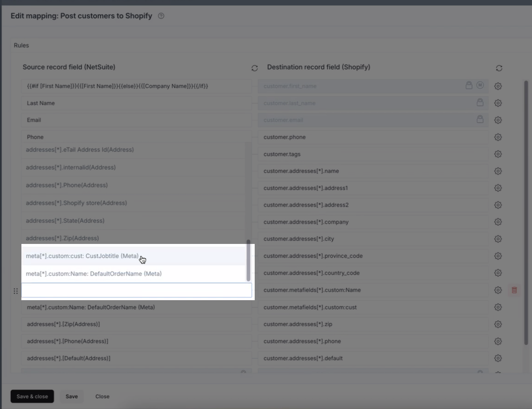Edit customer.addresses[*].name destination field
The image size is (532, 409).
coord(373,171)
